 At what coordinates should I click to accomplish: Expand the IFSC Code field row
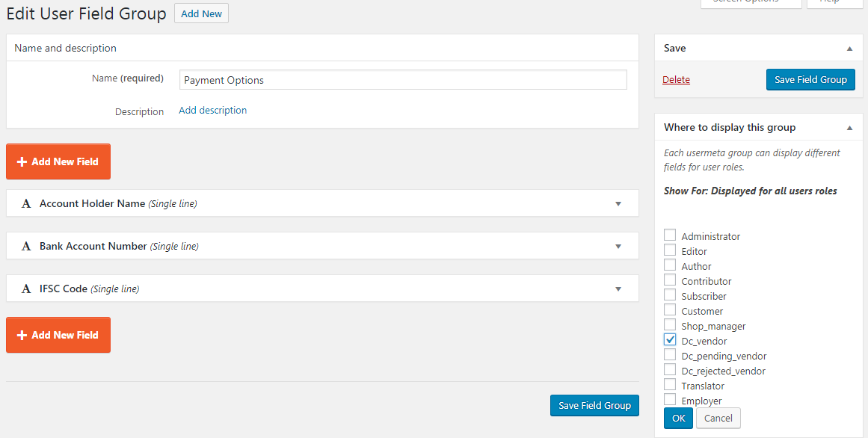[x=618, y=289]
